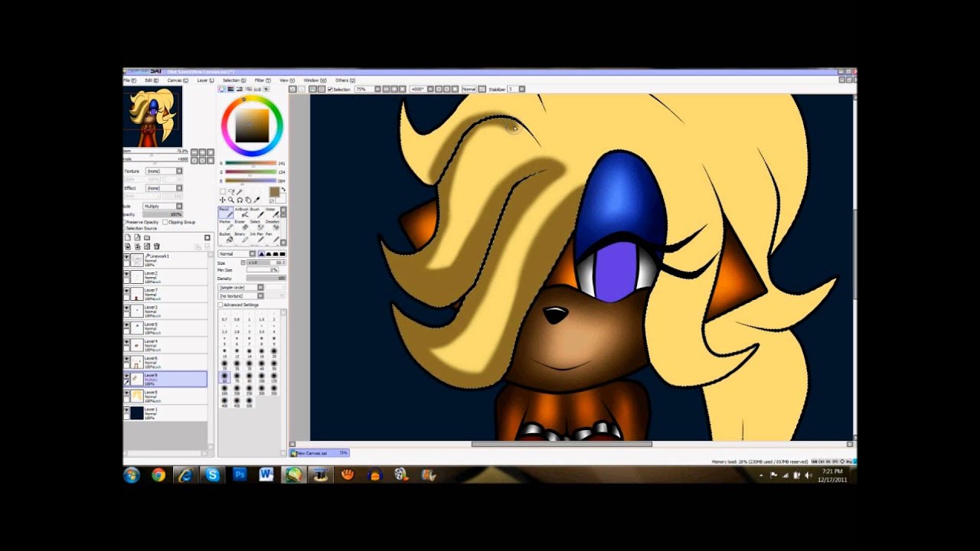This screenshot has width=980, height=551.
Task: Select the New Canvas.sai document tab
Action: (319, 453)
